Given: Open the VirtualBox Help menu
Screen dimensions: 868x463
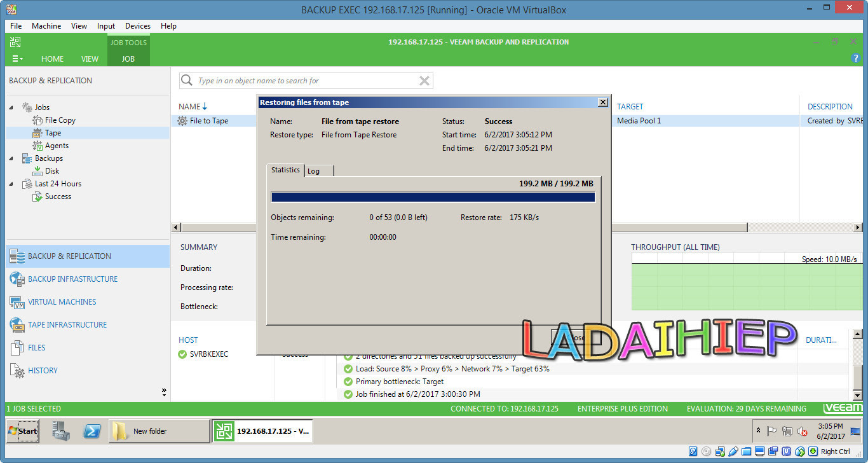Looking at the screenshot, I should pos(168,26).
